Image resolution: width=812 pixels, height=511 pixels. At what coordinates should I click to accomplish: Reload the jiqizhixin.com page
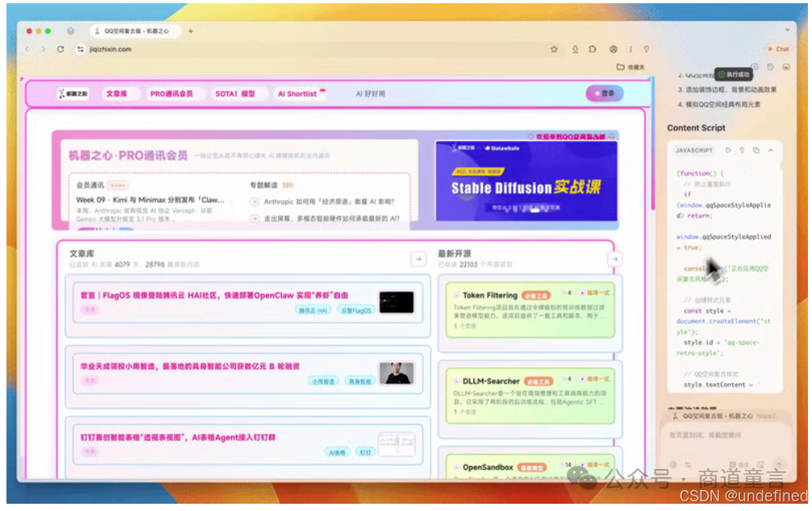point(61,49)
